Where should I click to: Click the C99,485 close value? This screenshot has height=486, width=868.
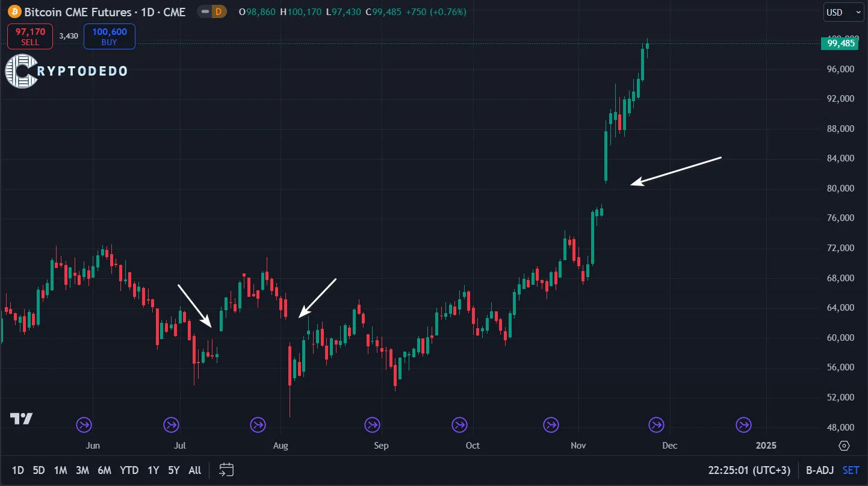pos(383,12)
